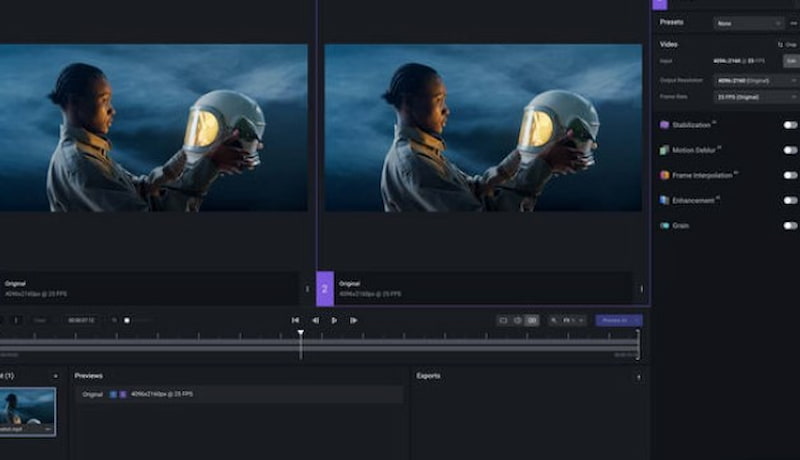
Task: Click the timeline playhead marker
Action: 301,333
